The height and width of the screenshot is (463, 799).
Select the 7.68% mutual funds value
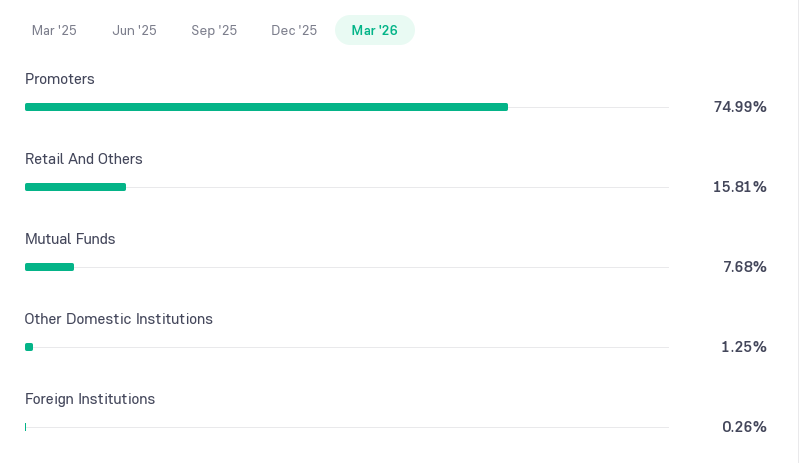744,267
